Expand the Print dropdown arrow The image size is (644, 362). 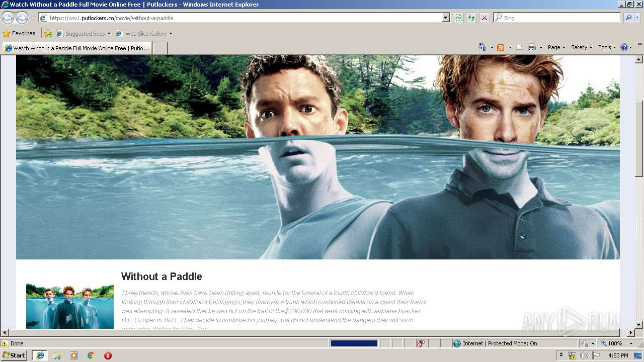[x=541, y=47]
